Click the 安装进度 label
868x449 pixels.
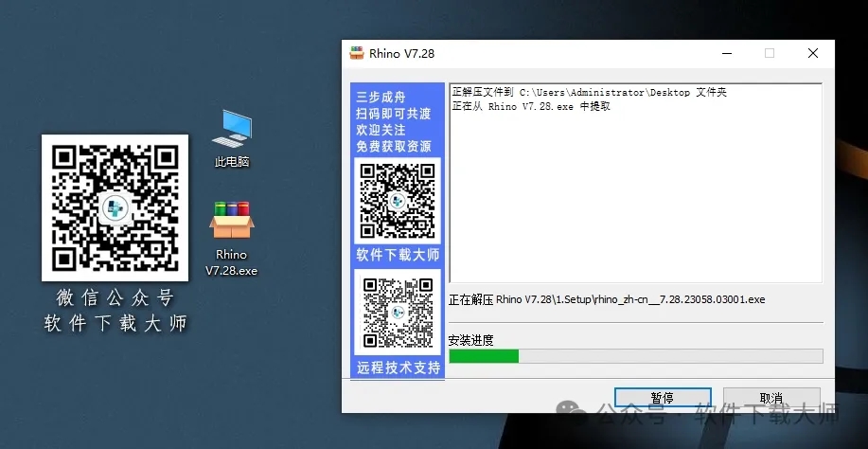471,340
